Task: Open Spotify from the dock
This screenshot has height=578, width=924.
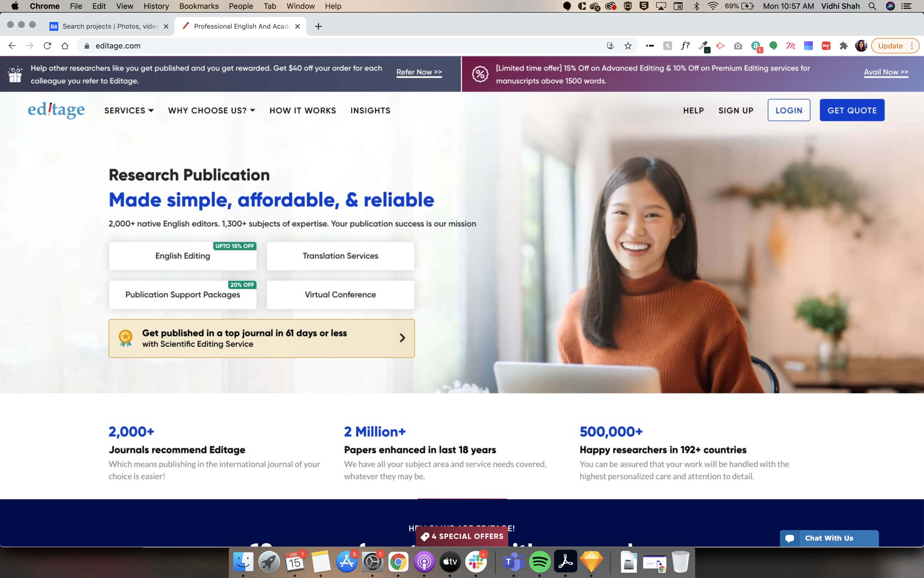Action: point(540,561)
